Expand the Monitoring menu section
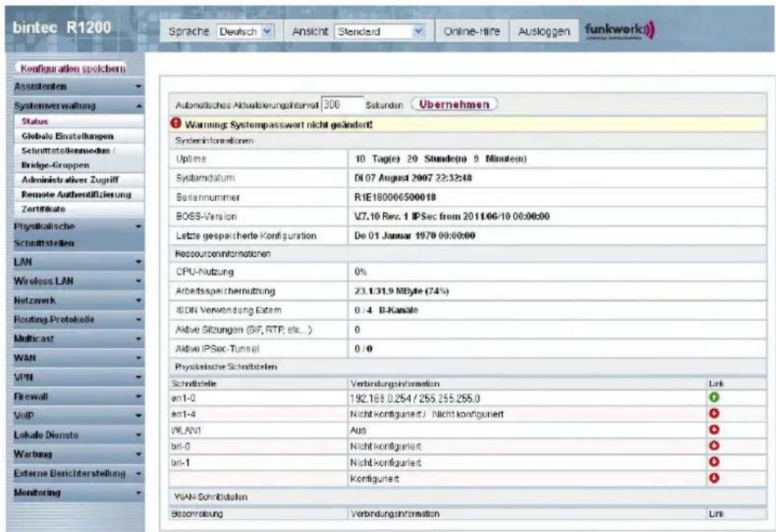This screenshot has height=532, width=776. 77,493
